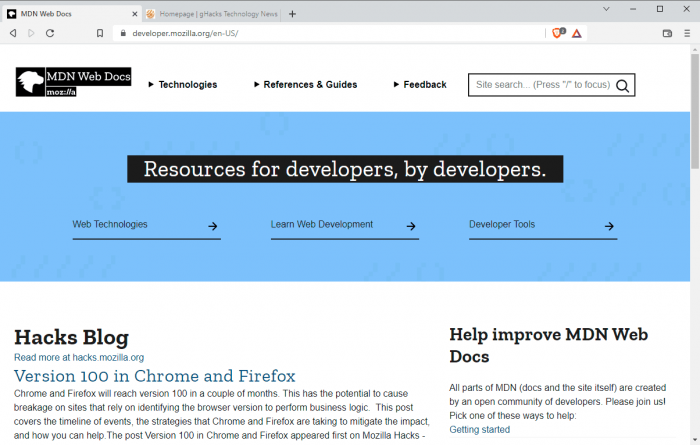Open a new tab with plus button
The width and height of the screenshot is (700, 445).
coord(293,14)
